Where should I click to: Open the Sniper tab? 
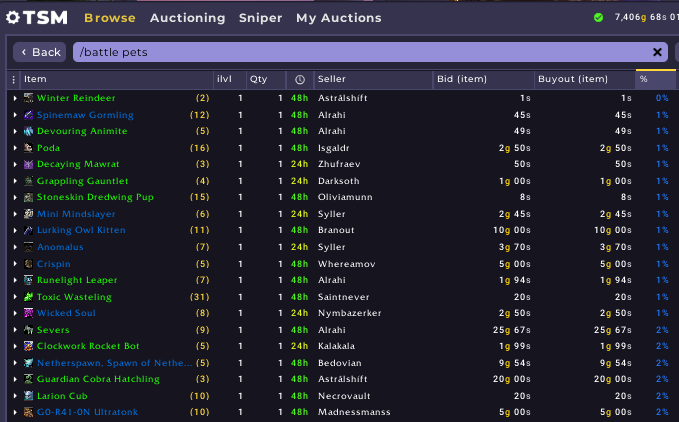(260, 18)
